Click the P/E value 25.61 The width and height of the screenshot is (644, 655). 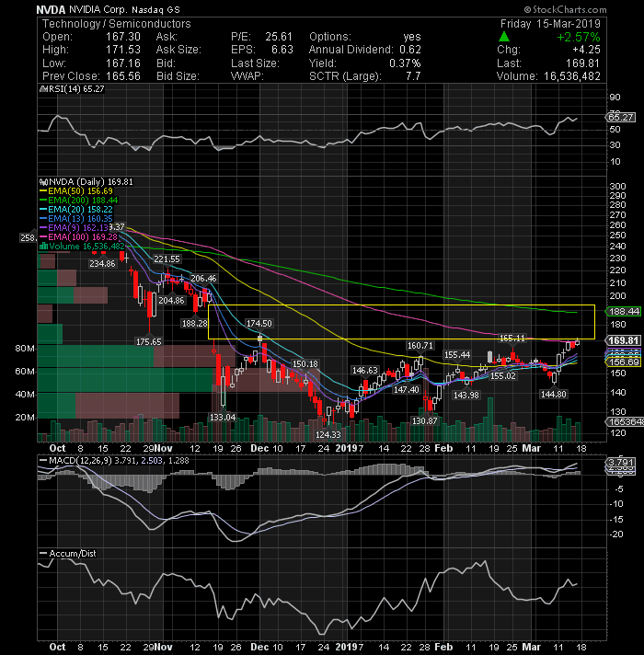(x=279, y=37)
